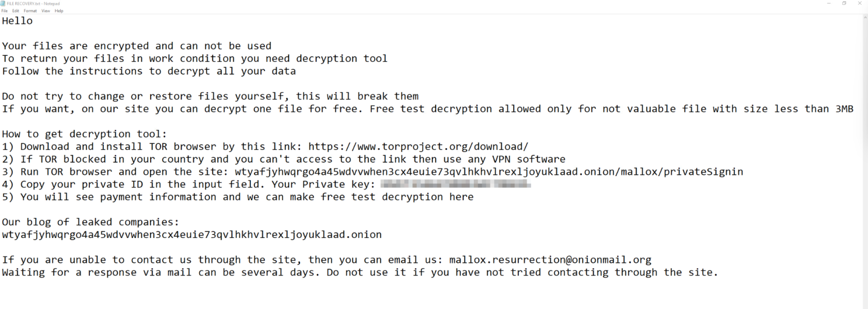Click the Notepad icon in the title bar

click(3, 3)
